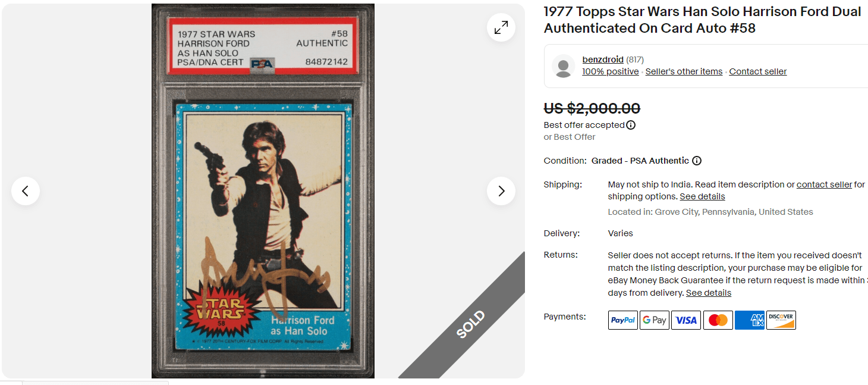Screen dimensions: 868x385
Task: View the '100% positive' feedback link
Action: pos(610,71)
